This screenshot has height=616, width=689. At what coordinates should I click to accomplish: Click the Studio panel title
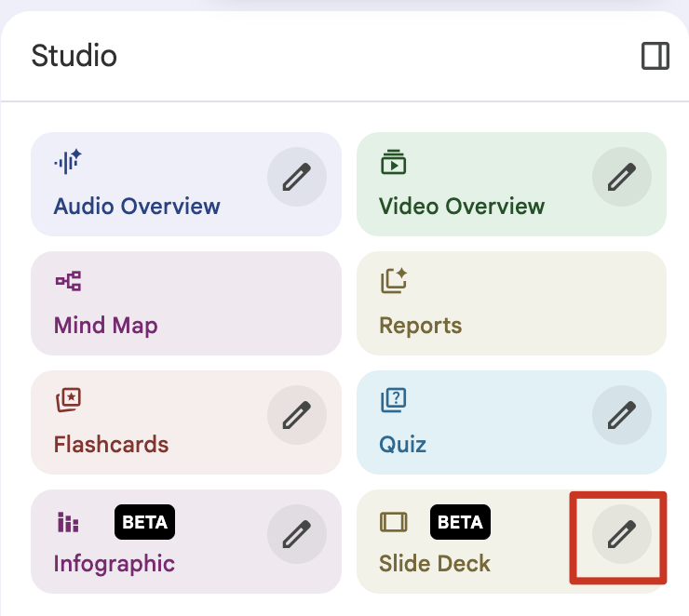[74, 56]
